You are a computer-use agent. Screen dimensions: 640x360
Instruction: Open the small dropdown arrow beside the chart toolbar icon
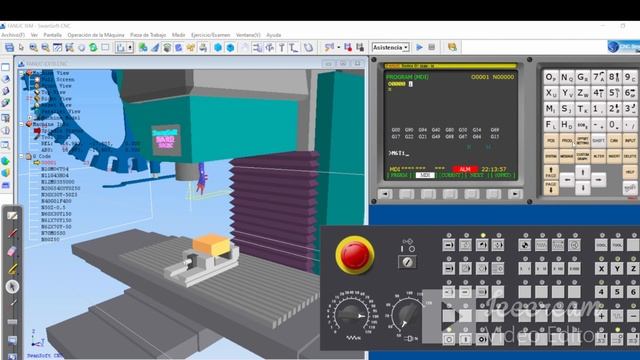130,47
